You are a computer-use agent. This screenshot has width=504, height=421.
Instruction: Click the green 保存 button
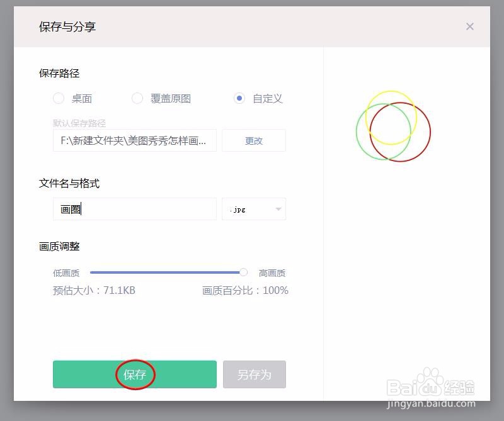click(135, 374)
